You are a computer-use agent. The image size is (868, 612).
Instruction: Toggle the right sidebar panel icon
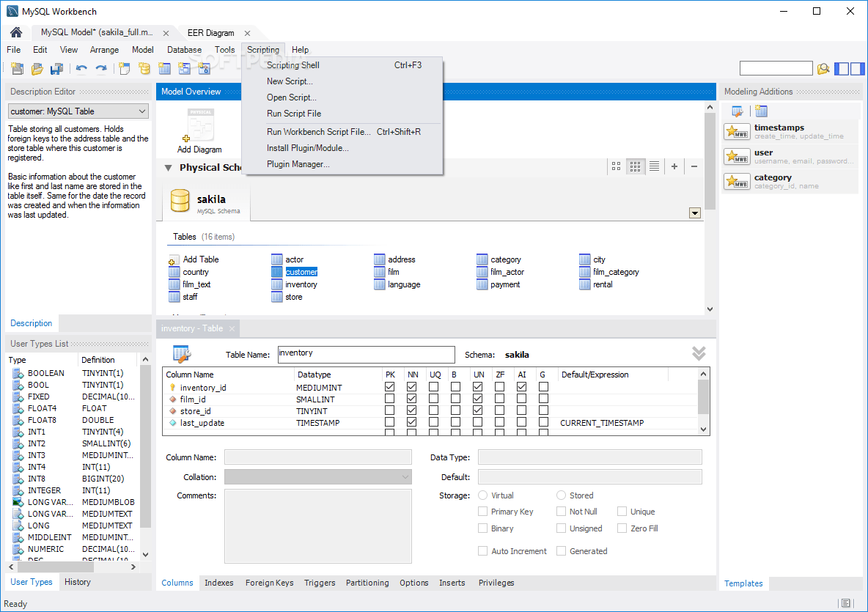pos(858,69)
